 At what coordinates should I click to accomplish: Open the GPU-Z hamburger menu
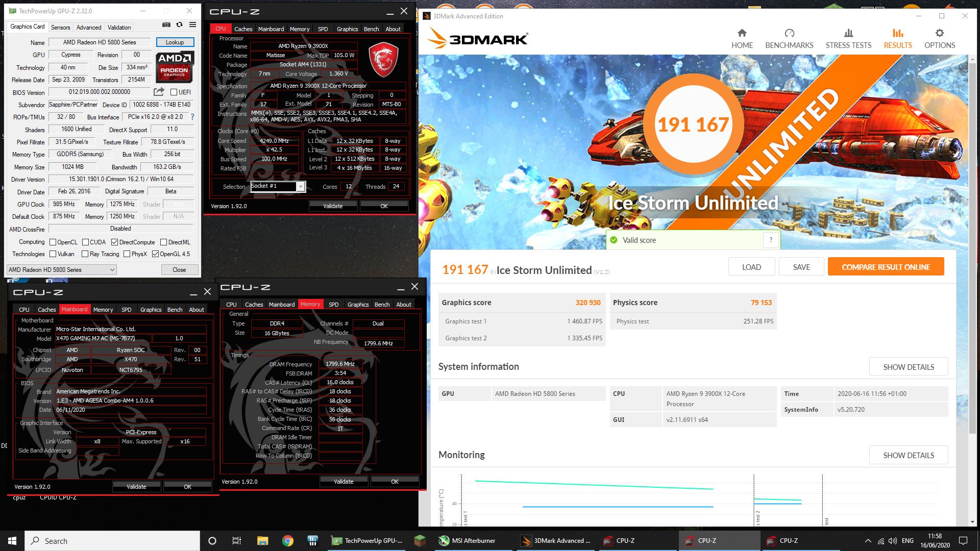(192, 24)
